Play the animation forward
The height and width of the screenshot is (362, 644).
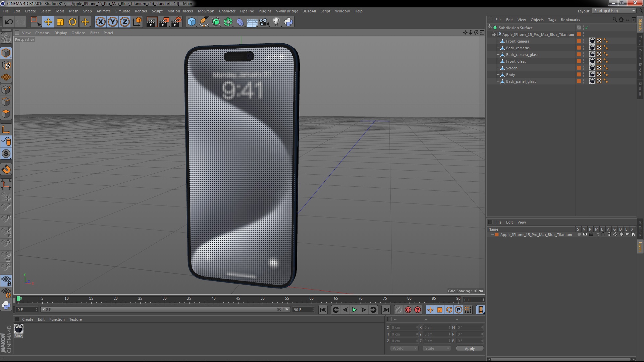[354, 310]
